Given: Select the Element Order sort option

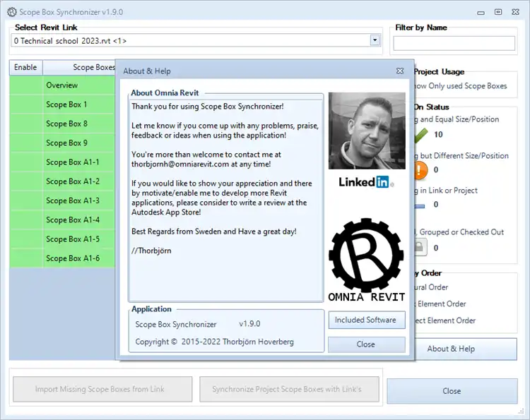Looking at the screenshot, I should tap(441, 304).
